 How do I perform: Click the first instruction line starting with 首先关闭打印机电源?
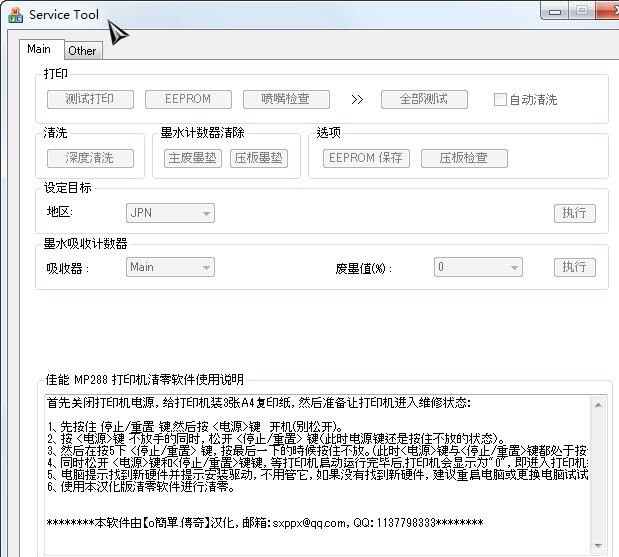click(x=259, y=403)
